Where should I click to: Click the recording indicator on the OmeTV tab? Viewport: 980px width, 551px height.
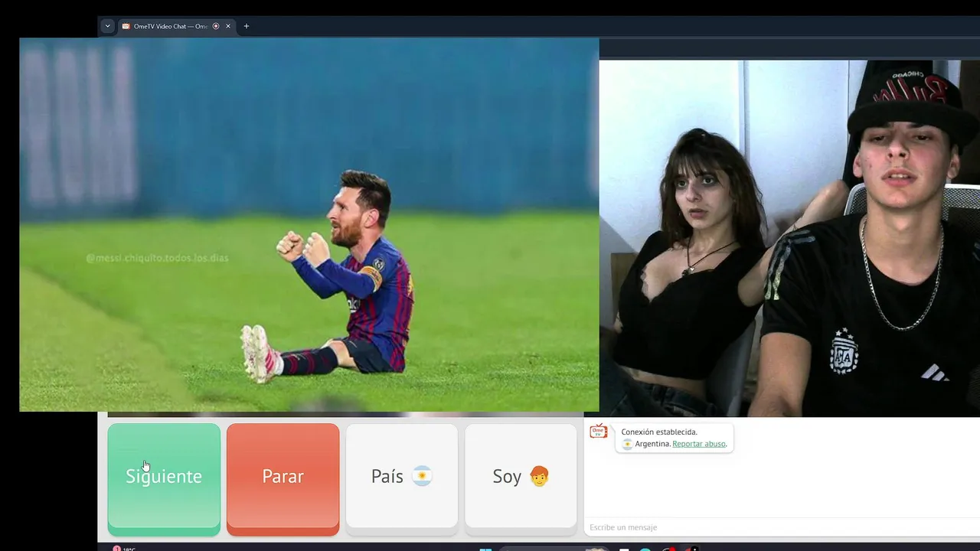tap(216, 26)
